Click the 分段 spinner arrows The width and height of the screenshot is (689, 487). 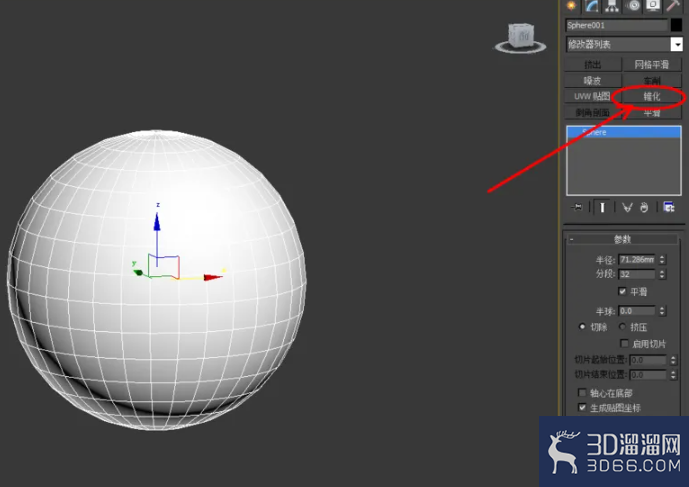coord(662,274)
